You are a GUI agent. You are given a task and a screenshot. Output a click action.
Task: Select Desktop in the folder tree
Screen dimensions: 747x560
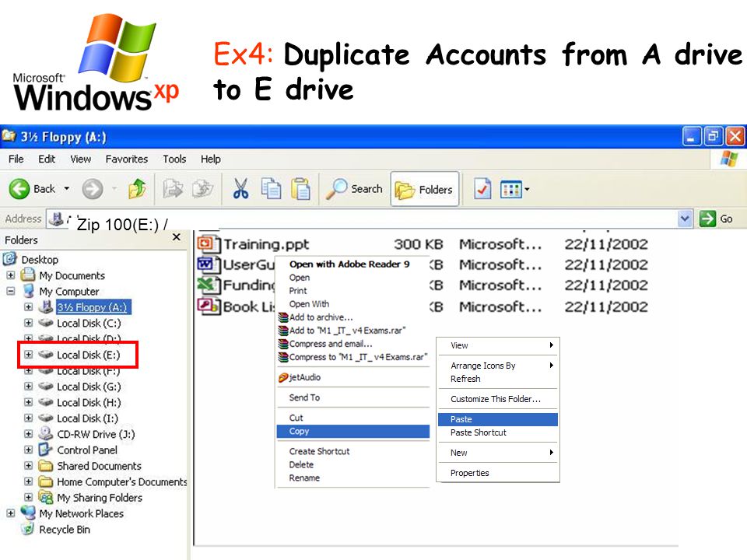point(40,260)
